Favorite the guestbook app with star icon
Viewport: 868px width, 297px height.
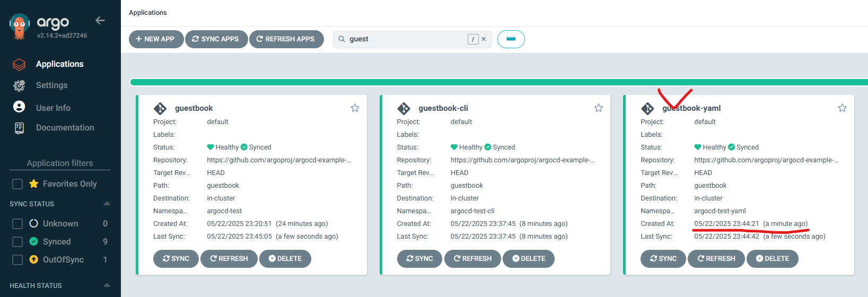pos(355,108)
